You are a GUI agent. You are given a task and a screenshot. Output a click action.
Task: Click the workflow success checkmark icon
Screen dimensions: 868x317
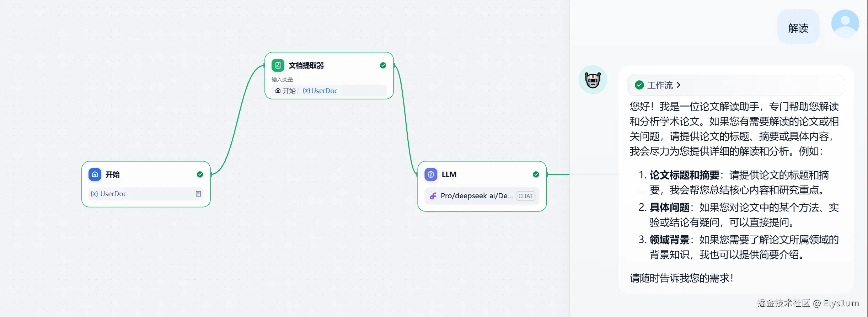639,85
